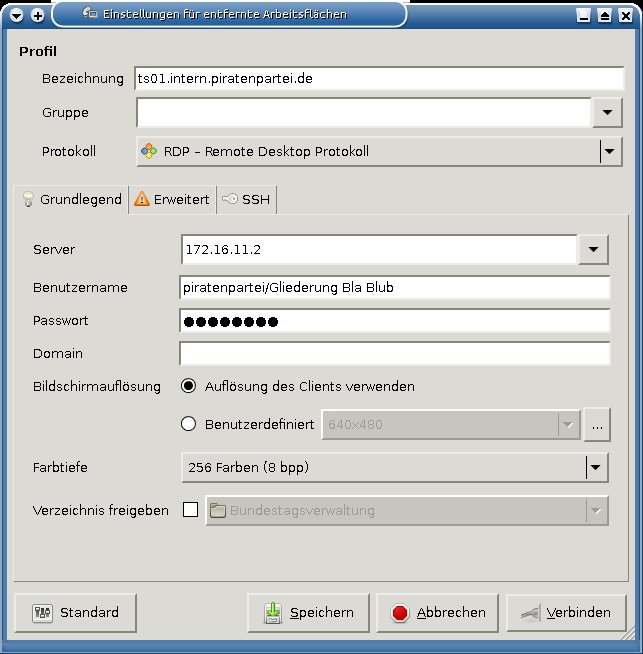Click the Standard button icon

pos(42,613)
